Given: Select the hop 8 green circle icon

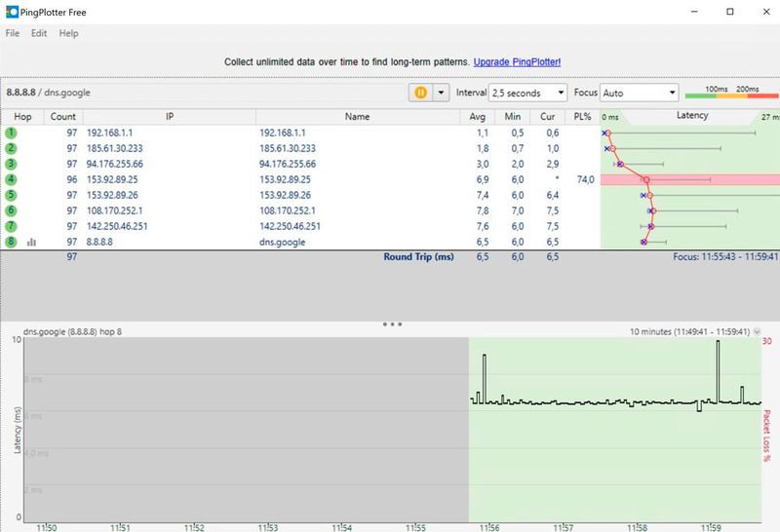Looking at the screenshot, I should tap(11, 242).
